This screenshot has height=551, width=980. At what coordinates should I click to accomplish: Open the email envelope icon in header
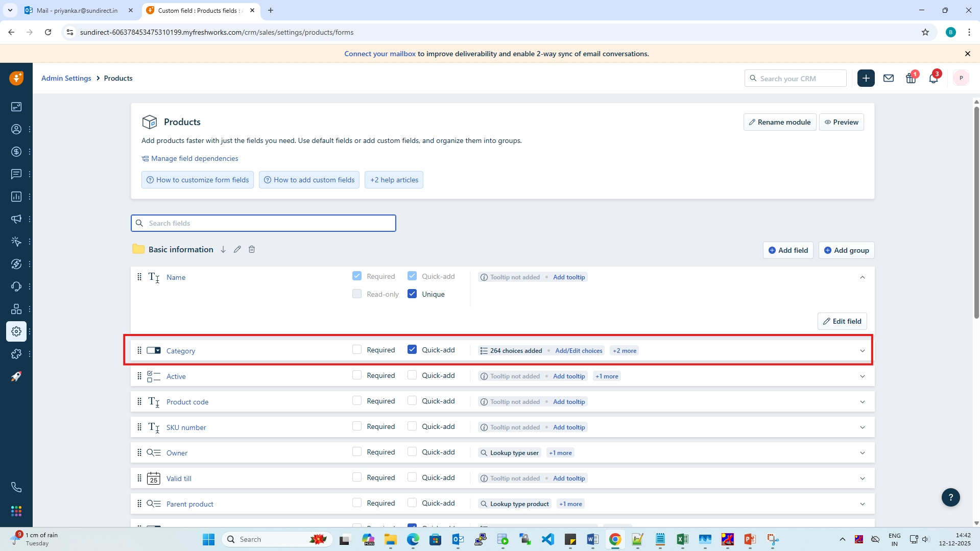[889, 78]
